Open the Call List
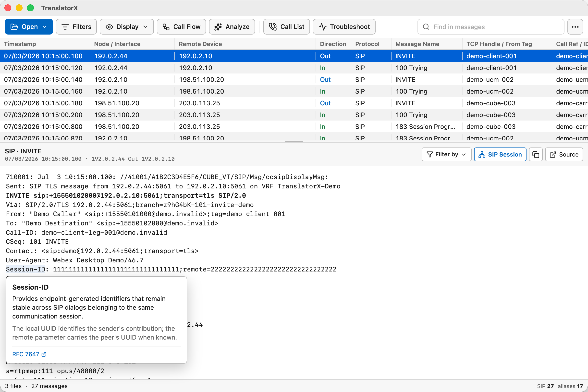This screenshot has width=588, height=392. [286, 27]
